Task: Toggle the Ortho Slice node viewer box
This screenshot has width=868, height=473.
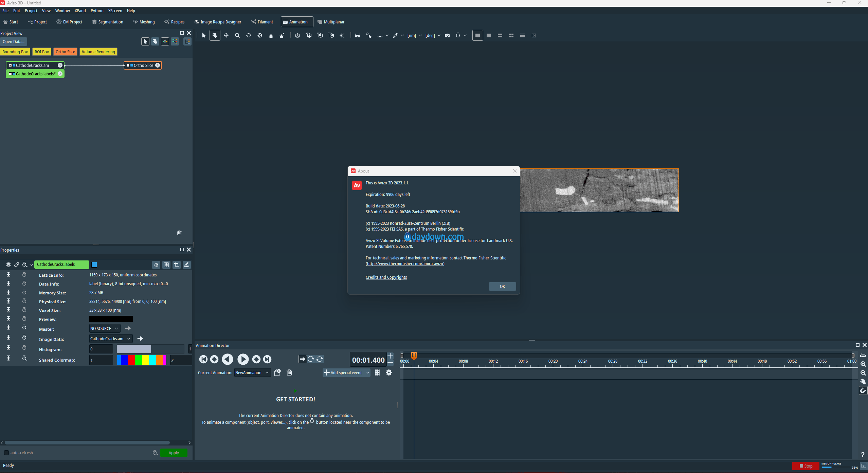Action: click(128, 65)
